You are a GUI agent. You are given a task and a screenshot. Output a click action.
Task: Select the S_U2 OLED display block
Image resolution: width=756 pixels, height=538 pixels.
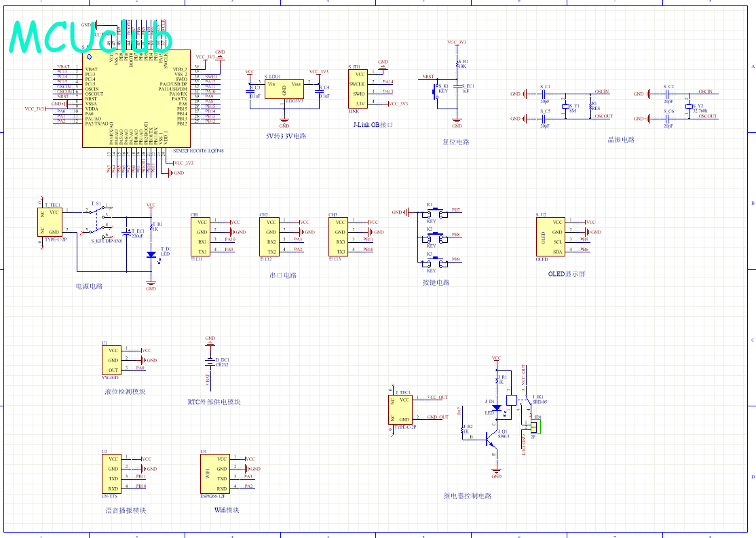[x=550, y=237]
